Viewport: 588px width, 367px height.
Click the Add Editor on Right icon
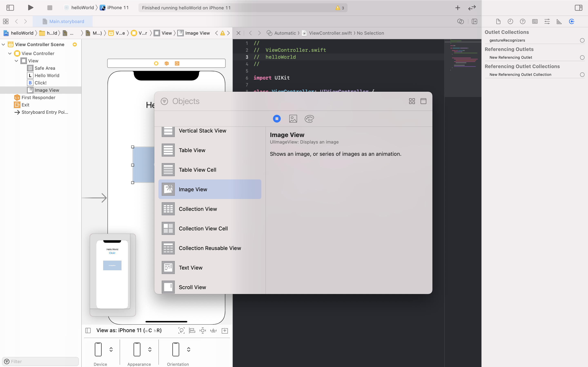pos(474,21)
